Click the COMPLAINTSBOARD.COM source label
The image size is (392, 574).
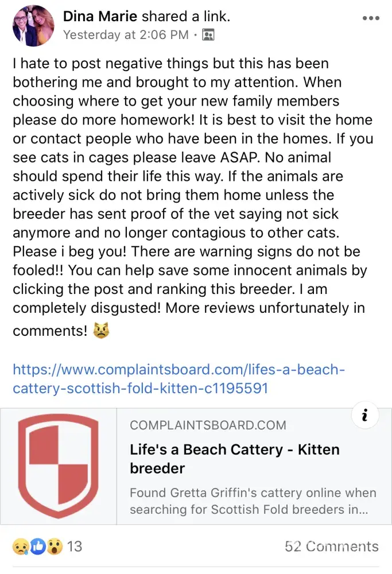pyautogui.click(x=208, y=425)
